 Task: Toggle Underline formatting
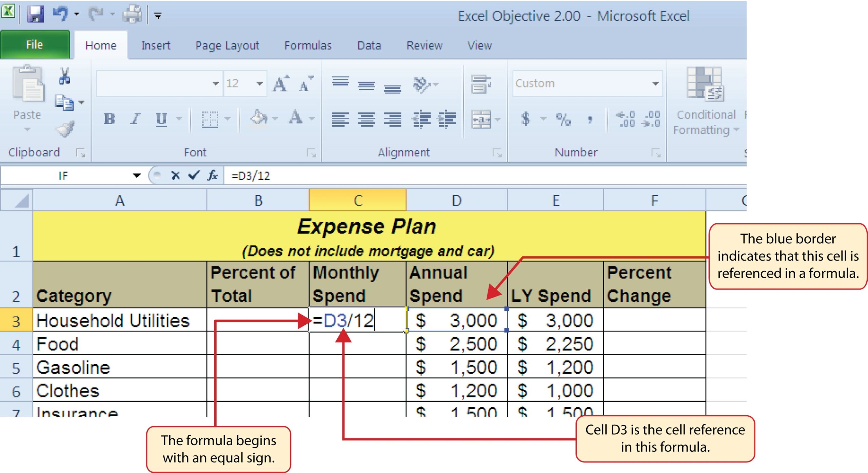[x=161, y=119]
